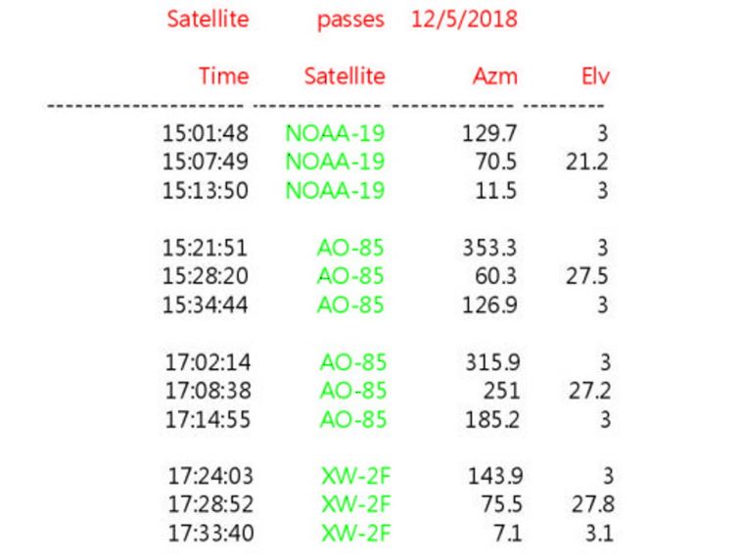Select the date 12/5/2018 in the title

(x=464, y=19)
